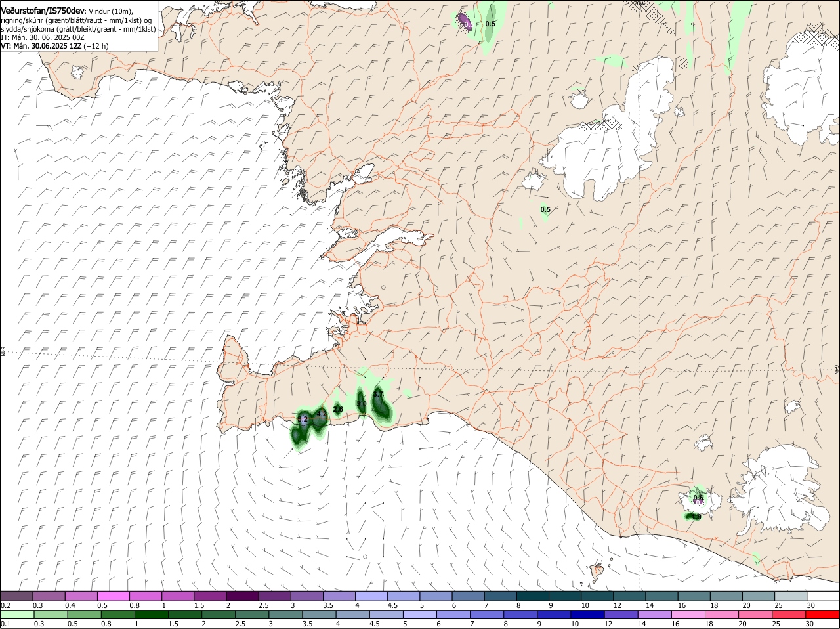
Task: Pick upper legend white swatch above 30
Action: (x=823, y=596)
